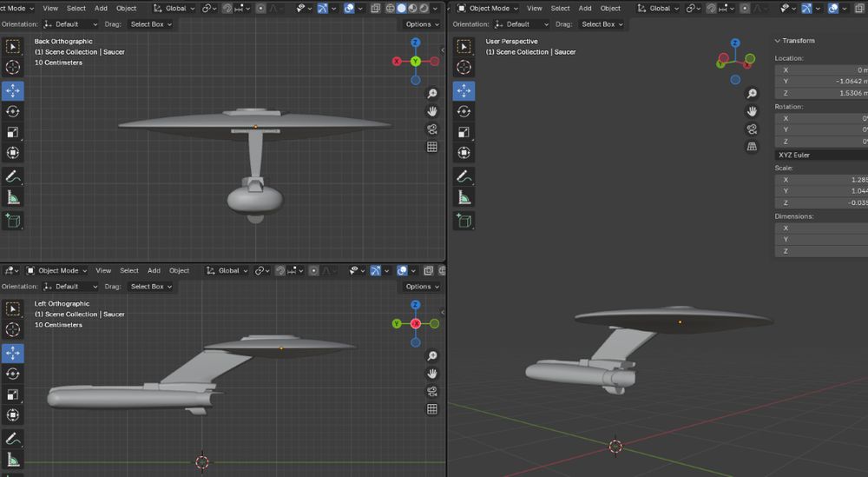Viewport: 868px width, 477px height.
Task: Open Add menu in User Perspective header
Action: (x=585, y=9)
